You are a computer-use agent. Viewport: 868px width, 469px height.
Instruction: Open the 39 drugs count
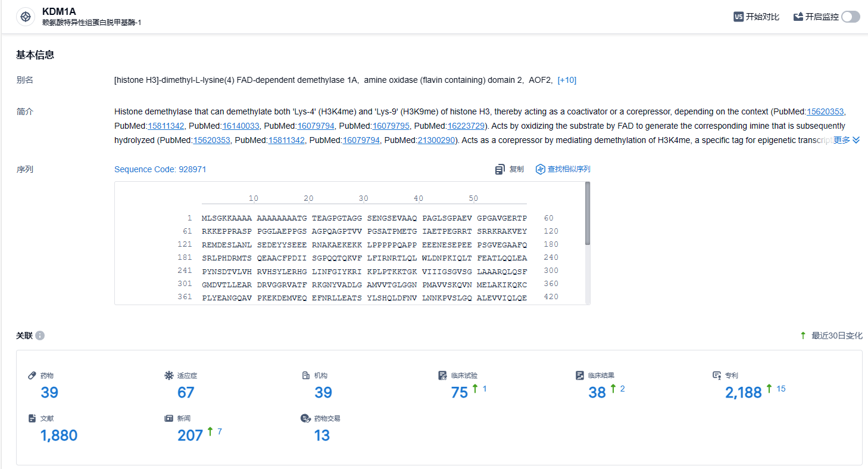point(49,392)
